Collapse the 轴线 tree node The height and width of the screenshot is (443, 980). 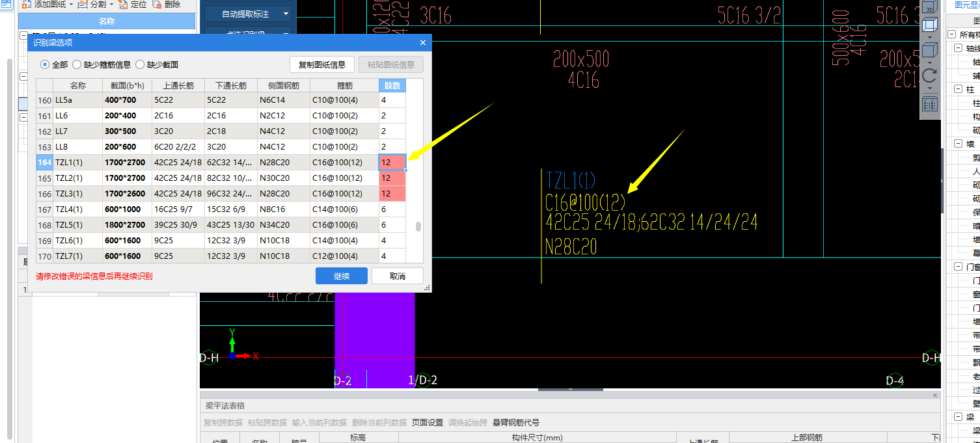point(959,48)
